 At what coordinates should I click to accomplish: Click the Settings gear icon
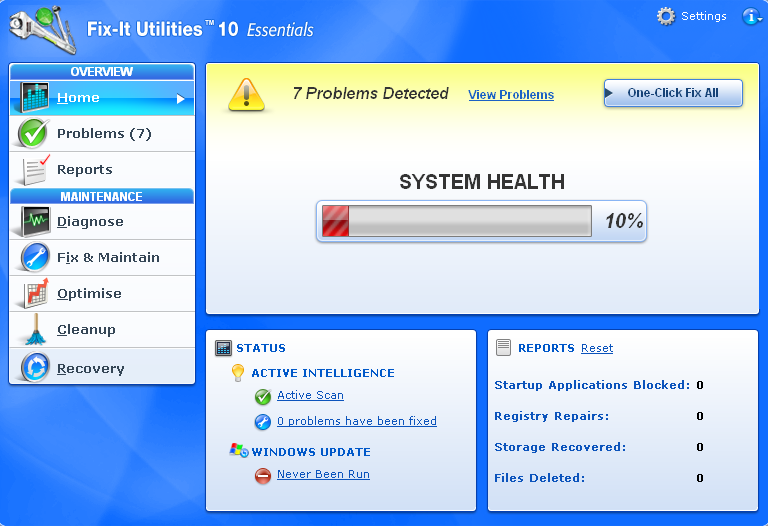click(666, 16)
